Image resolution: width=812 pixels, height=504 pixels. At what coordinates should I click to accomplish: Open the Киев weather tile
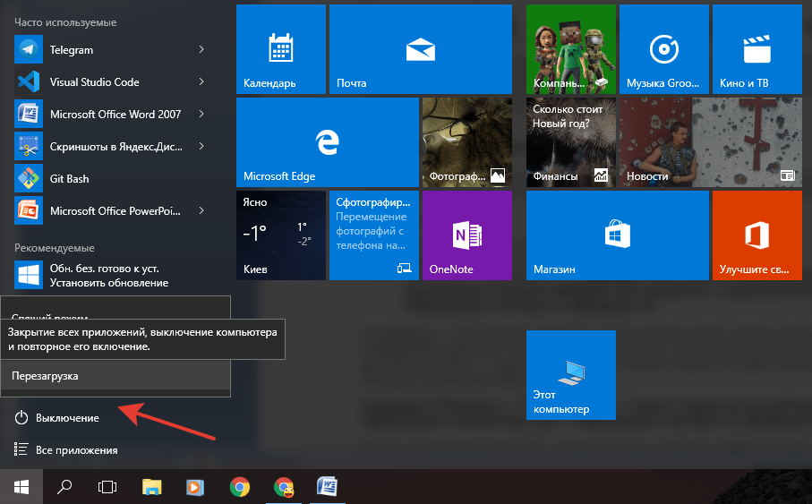pyautogui.click(x=281, y=235)
